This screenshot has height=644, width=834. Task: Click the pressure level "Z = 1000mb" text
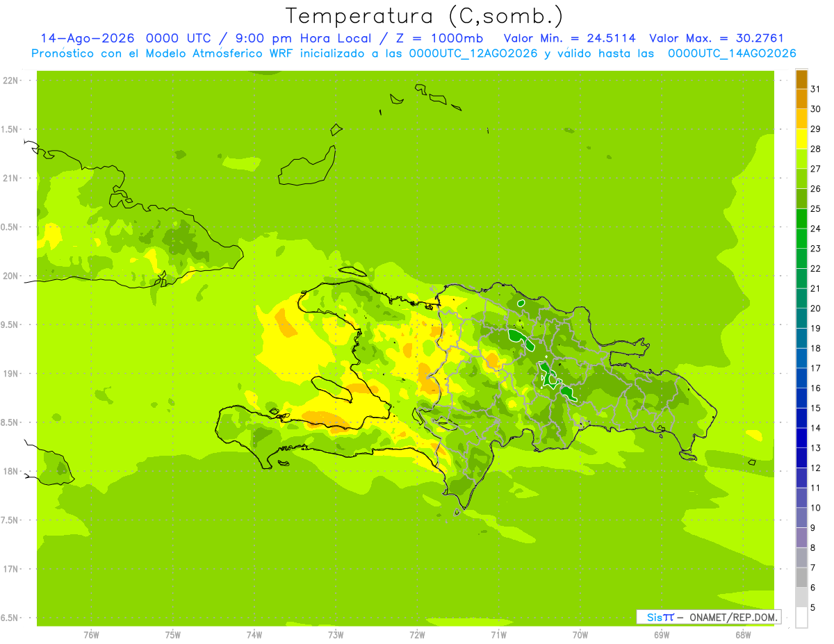point(438,38)
